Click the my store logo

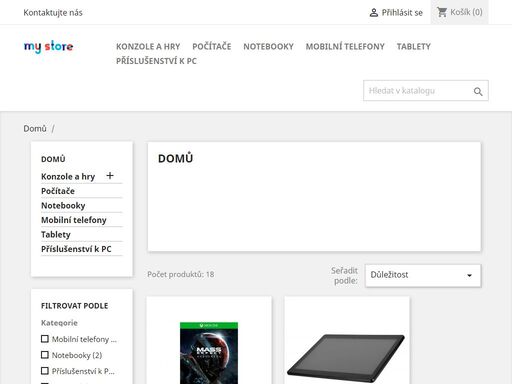click(49, 47)
